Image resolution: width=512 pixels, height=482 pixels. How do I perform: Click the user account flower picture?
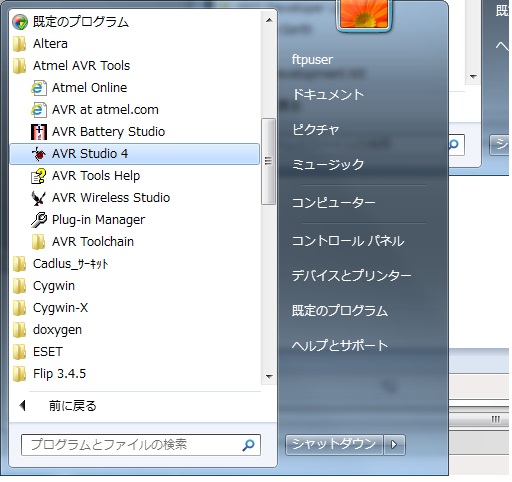click(364, 14)
